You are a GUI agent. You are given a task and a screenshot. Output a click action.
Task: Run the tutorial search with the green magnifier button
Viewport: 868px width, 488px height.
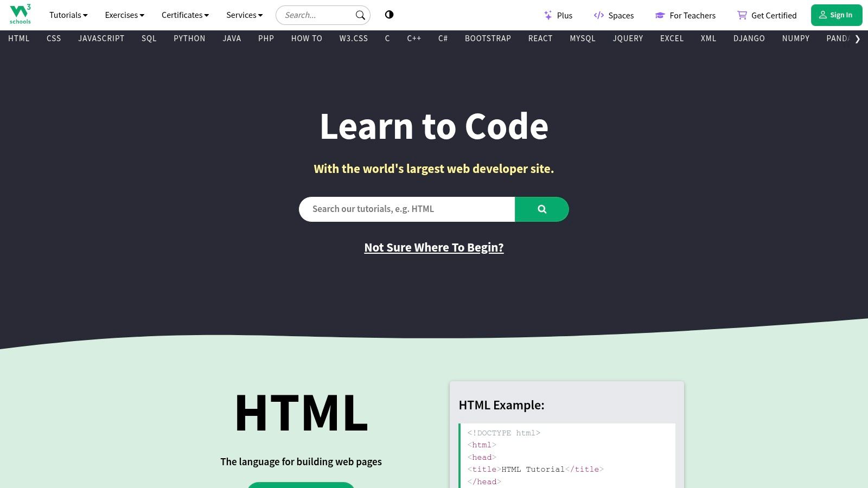[x=541, y=209]
